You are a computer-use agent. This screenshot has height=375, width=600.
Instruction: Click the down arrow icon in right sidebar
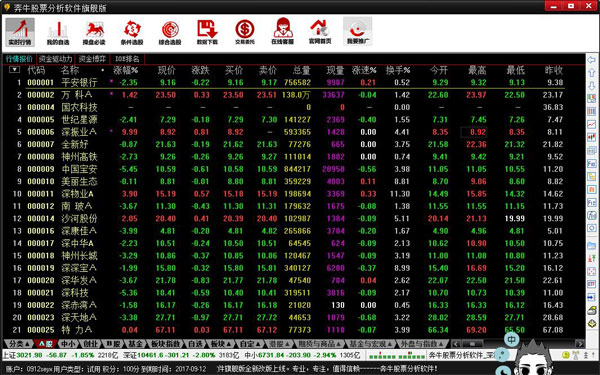[592, 85]
